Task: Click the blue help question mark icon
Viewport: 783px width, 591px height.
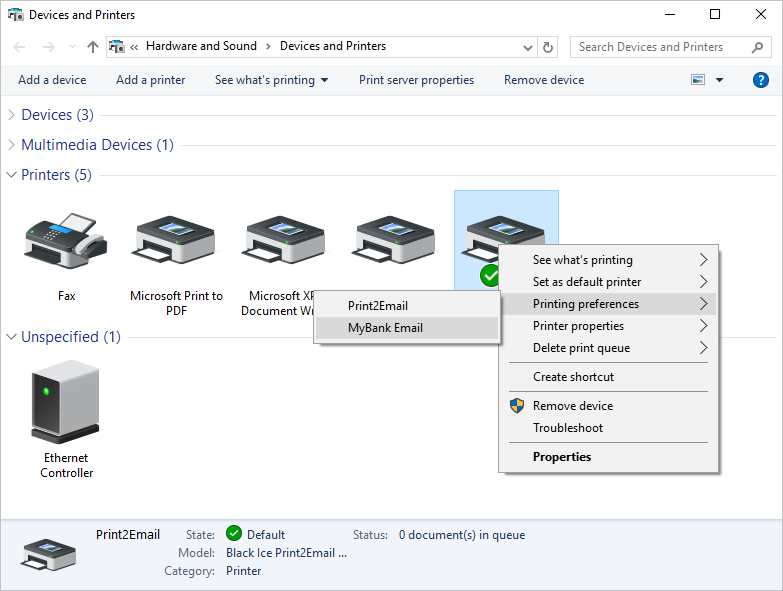Action: pyautogui.click(x=761, y=80)
